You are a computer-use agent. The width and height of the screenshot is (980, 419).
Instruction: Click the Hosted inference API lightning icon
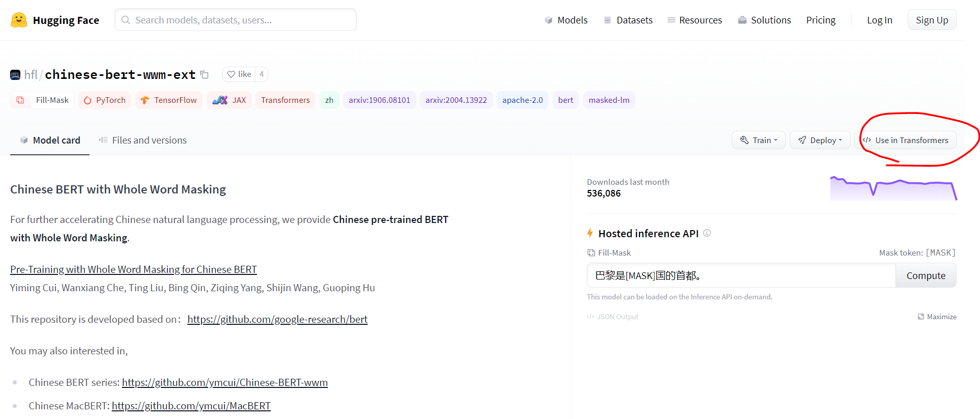coord(590,233)
